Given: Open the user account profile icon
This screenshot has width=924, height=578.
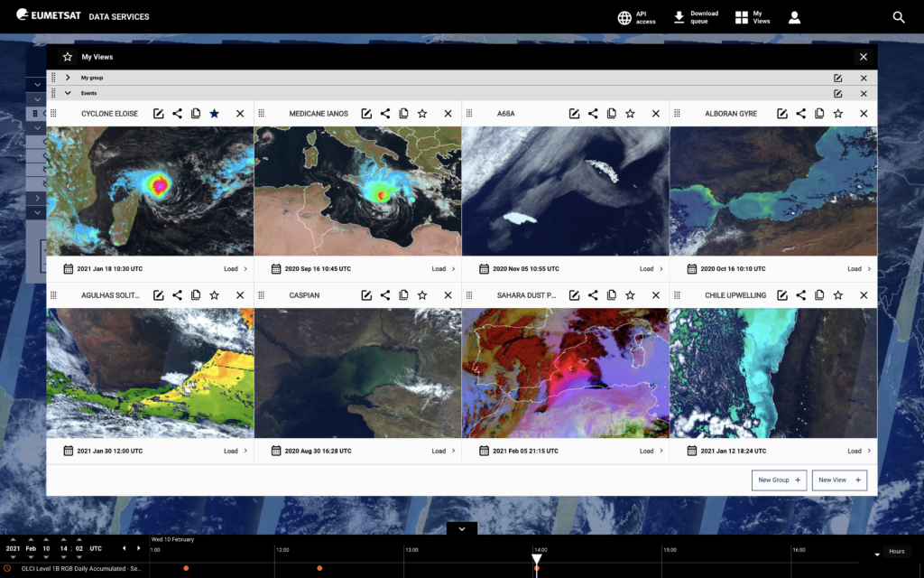Looking at the screenshot, I should [794, 17].
